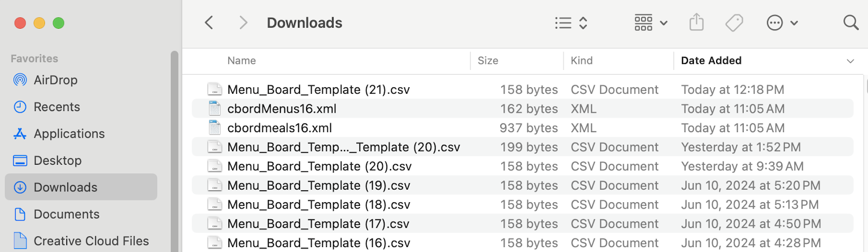Click the Forward navigation arrow

tap(243, 23)
